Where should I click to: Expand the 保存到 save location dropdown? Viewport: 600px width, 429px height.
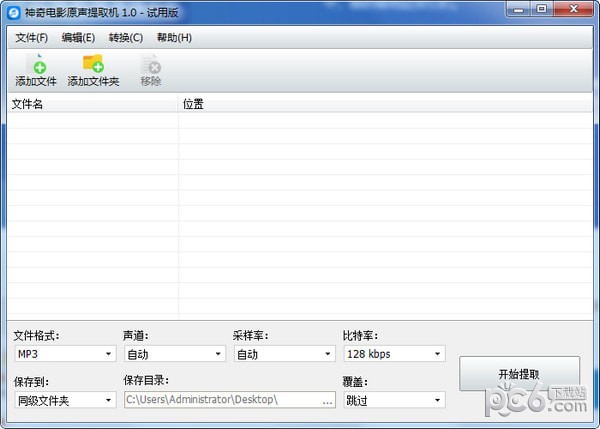point(65,400)
